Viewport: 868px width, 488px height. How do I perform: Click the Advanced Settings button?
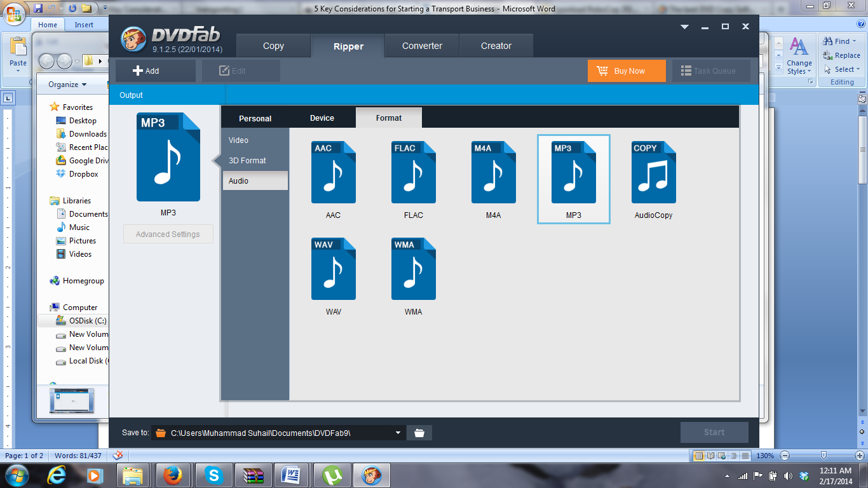(x=168, y=234)
